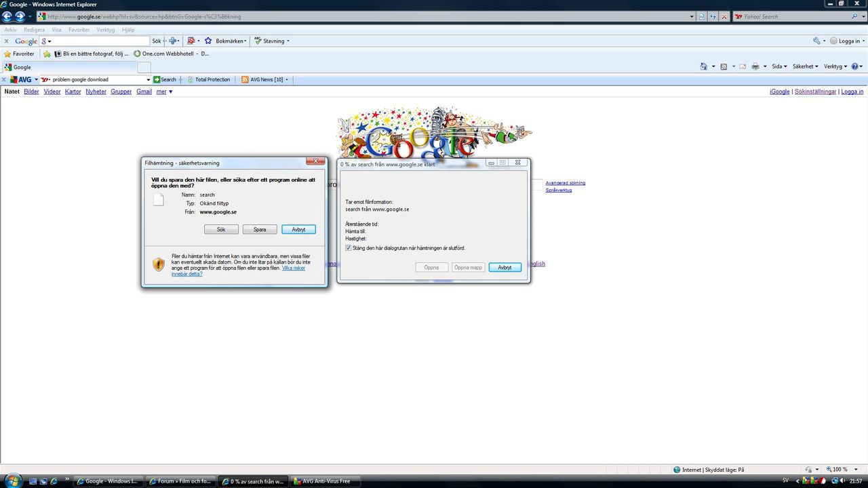
Task: Click the blue help icon in command bar
Action: point(854,66)
